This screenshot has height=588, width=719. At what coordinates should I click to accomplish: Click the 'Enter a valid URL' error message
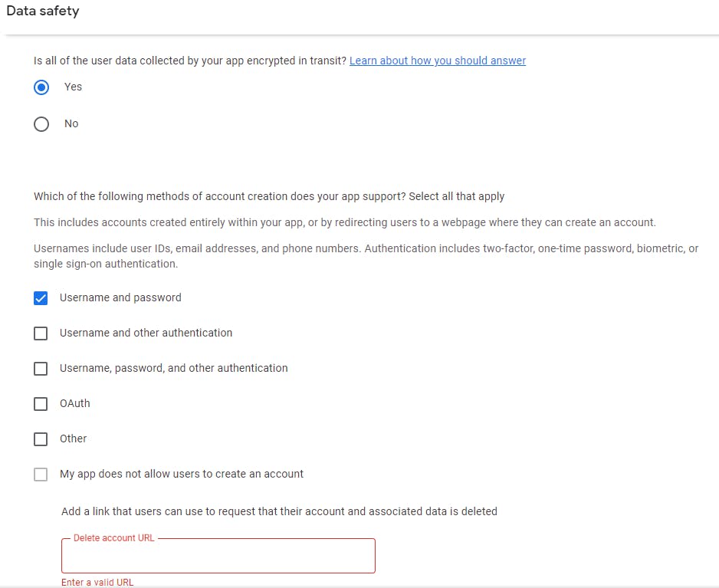(97, 583)
